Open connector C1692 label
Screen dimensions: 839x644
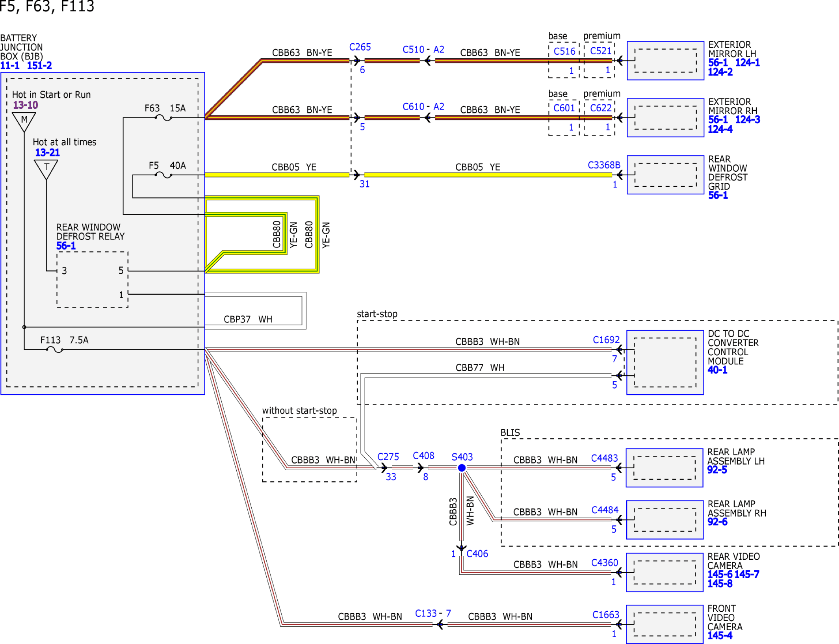[x=606, y=340]
